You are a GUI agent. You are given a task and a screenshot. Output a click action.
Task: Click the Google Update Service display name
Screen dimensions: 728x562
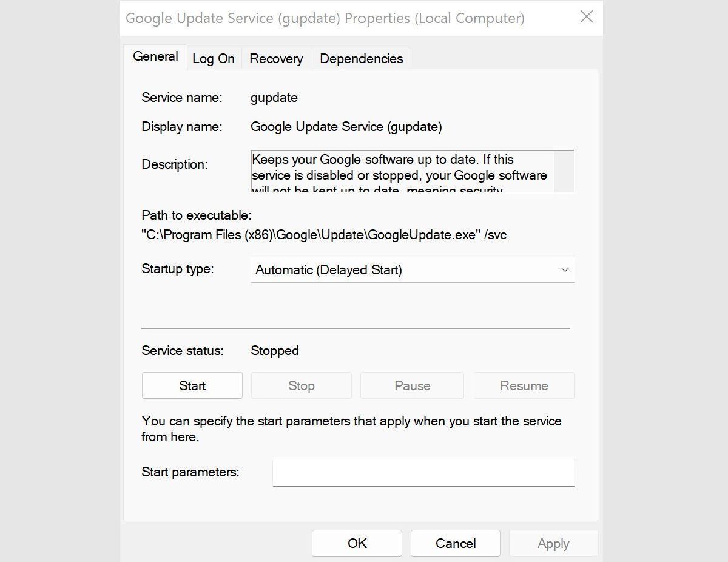pos(346,127)
